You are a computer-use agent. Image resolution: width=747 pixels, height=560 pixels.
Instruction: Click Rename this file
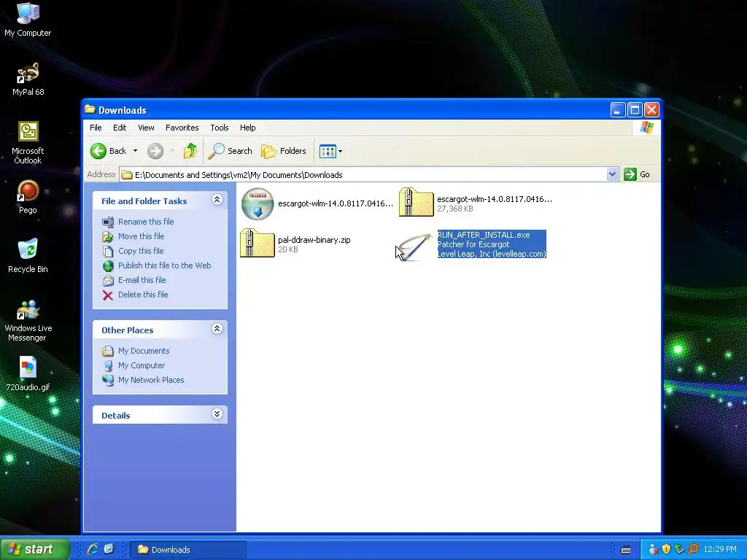coord(146,222)
